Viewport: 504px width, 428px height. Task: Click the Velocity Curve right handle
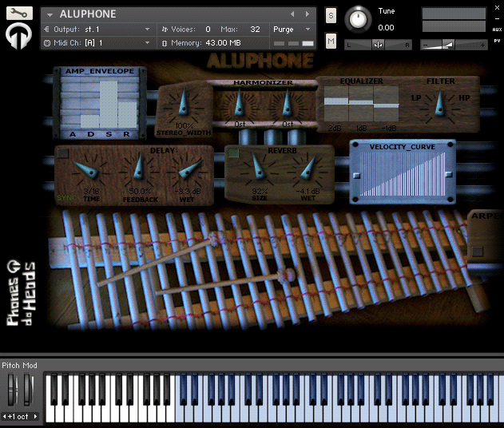pyautogui.click(x=449, y=175)
